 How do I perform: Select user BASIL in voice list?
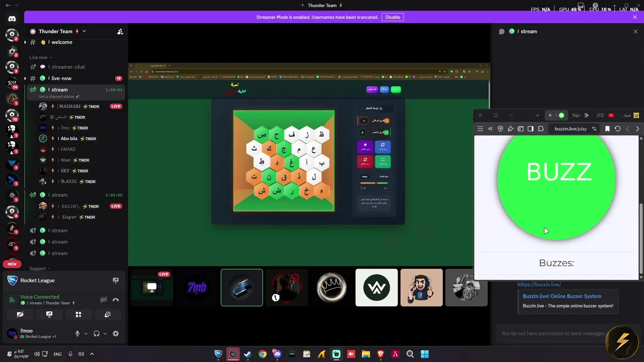pos(80,182)
